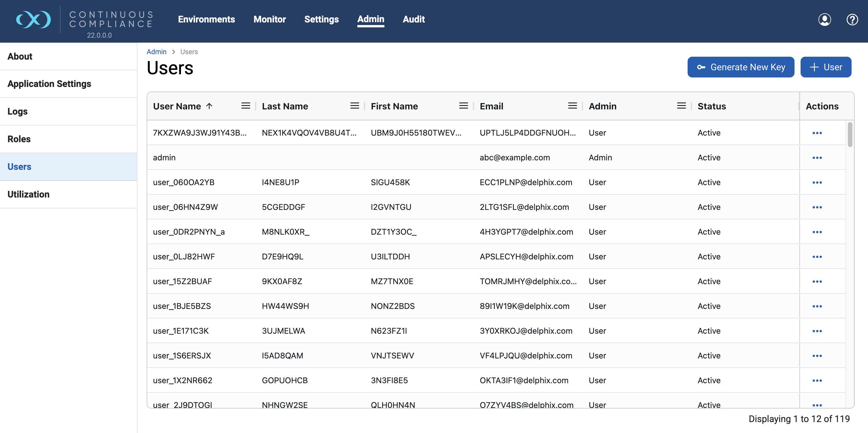Click the Continuous Compliance logo
Image resolution: width=868 pixels, height=433 pixels.
33,20
